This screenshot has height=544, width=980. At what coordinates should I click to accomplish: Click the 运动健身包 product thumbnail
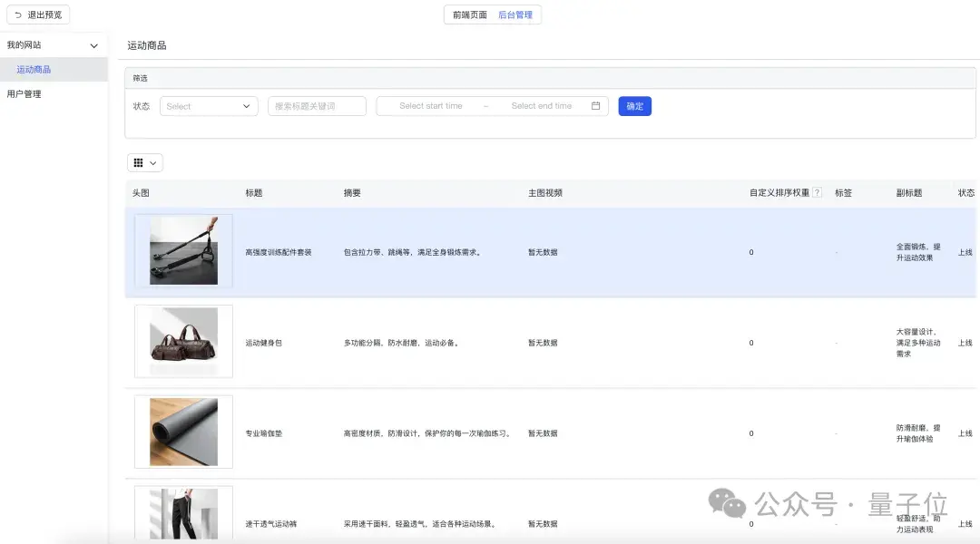pos(183,341)
